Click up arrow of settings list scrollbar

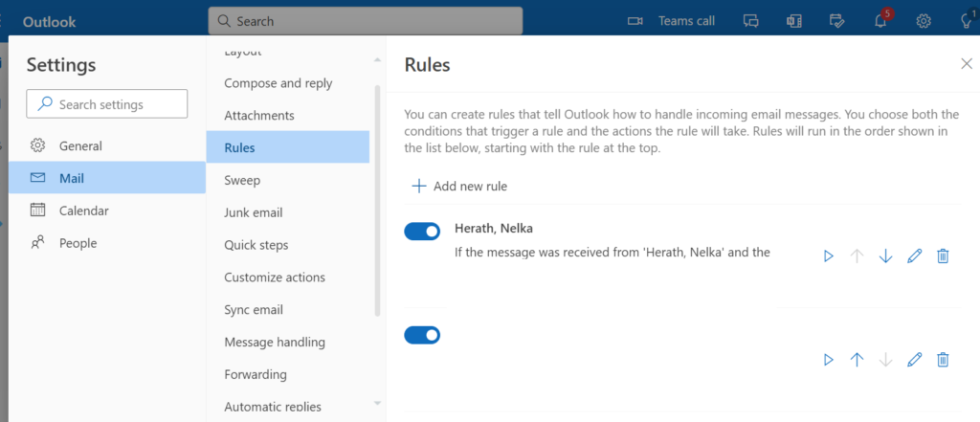coord(377,60)
